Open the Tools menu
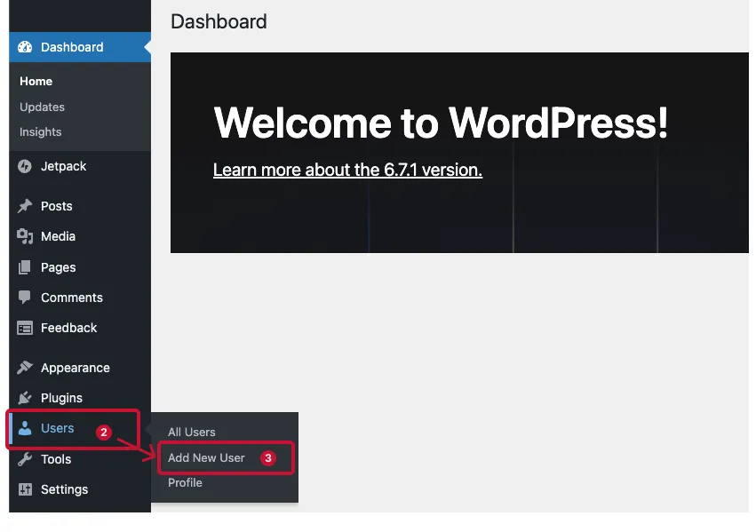756x532 pixels. pyautogui.click(x=56, y=459)
